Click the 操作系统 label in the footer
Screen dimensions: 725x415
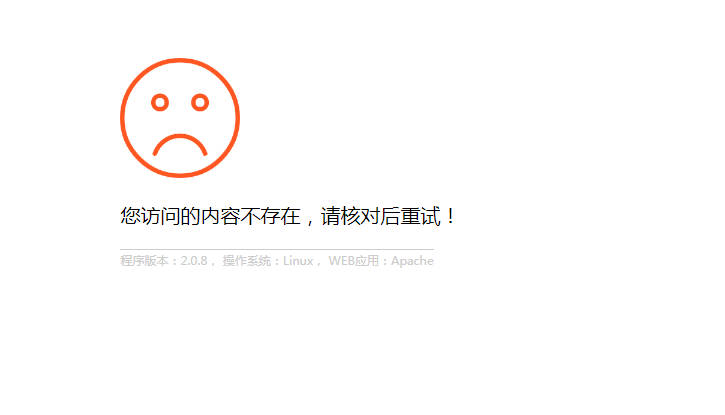(246, 261)
